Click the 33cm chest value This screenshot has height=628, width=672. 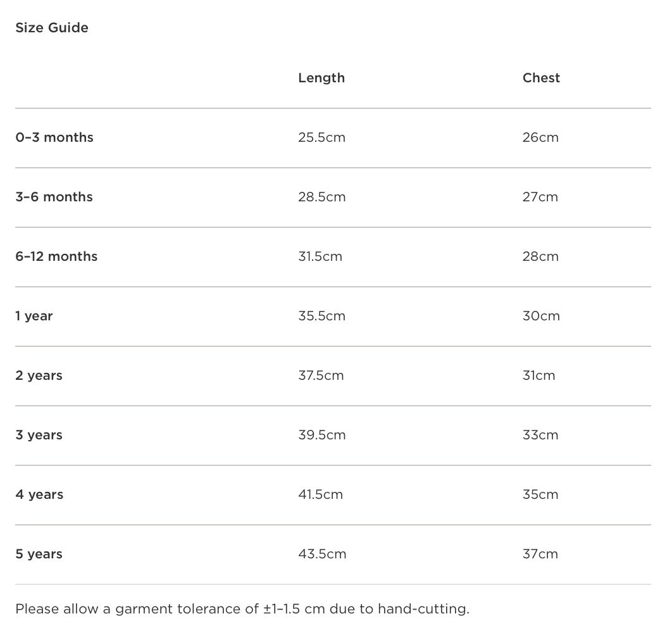point(540,435)
